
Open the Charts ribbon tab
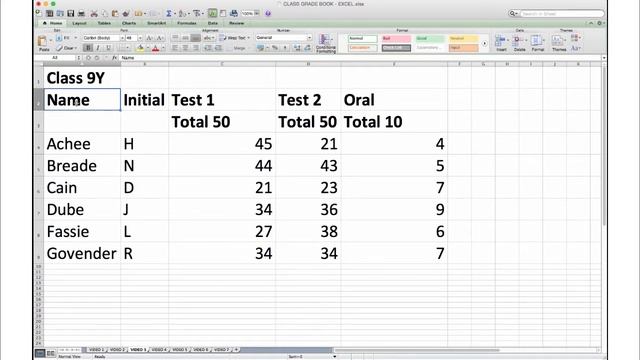click(x=129, y=23)
